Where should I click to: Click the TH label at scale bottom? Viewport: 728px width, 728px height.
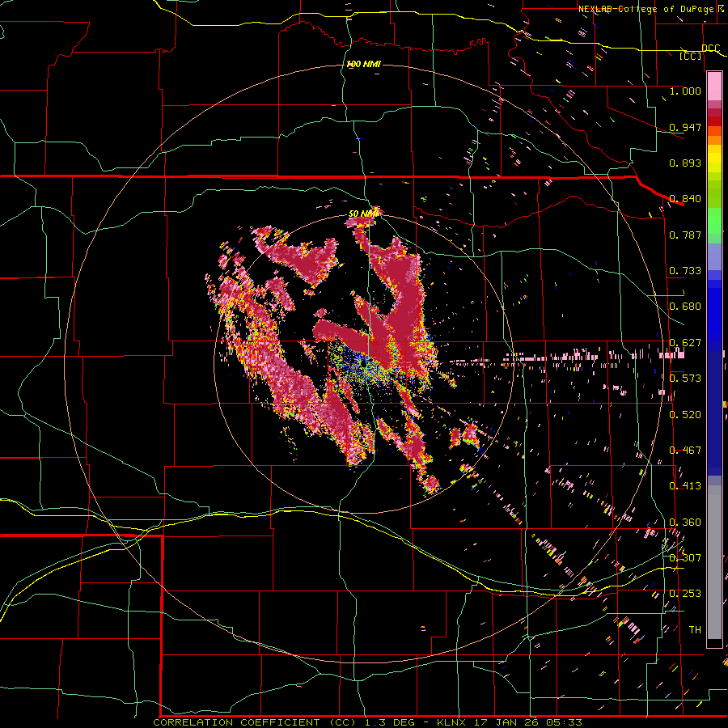pos(695,630)
